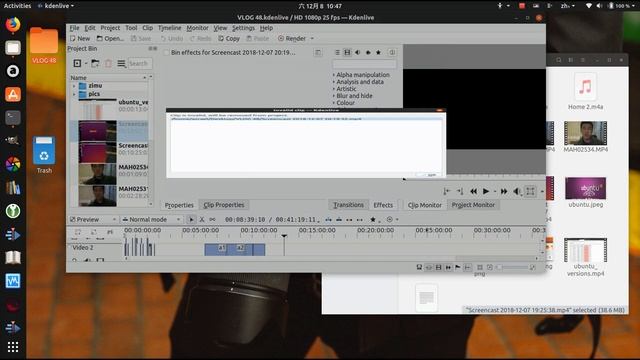Select the ubuntu_ve clip thumbnail in bin
This screenshot has height=360, width=640.
97,109
